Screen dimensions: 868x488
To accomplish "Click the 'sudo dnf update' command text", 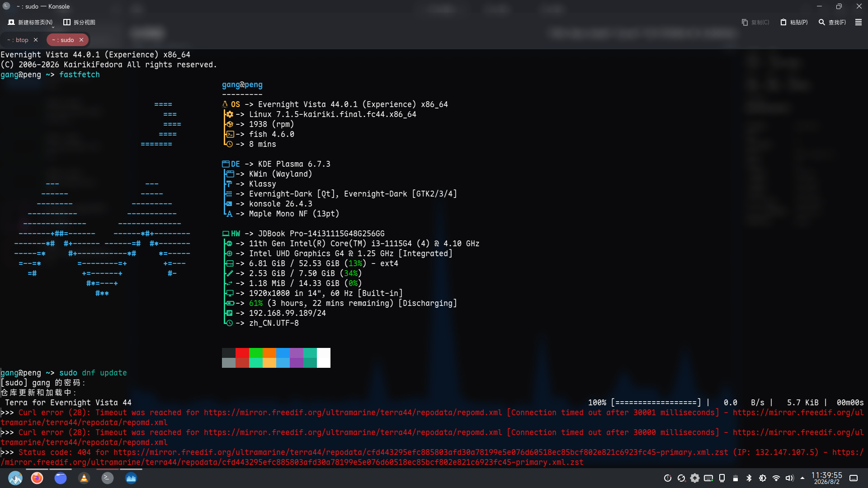I will click(x=93, y=373).
